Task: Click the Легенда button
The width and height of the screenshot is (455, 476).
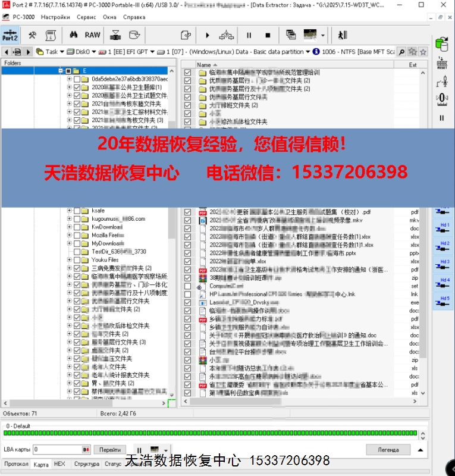Action: [388, 450]
